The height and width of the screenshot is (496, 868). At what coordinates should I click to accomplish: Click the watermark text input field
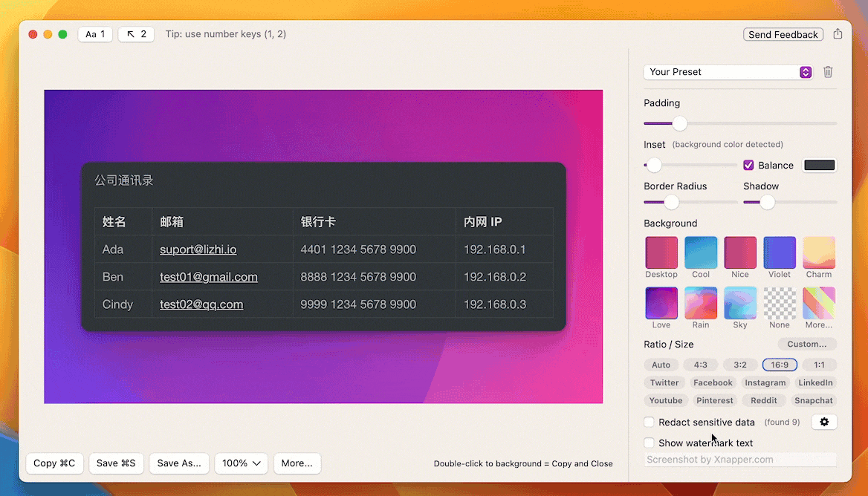pyautogui.click(x=740, y=460)
